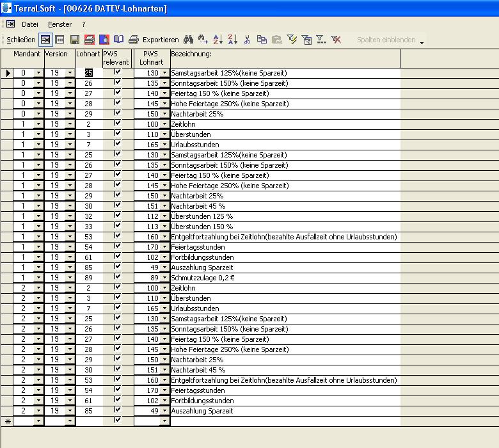The image size is (499, 448).
Task: Uncheck PWS relevant for Schmutzzulage 0,2 € row
Action: (117, 278)
